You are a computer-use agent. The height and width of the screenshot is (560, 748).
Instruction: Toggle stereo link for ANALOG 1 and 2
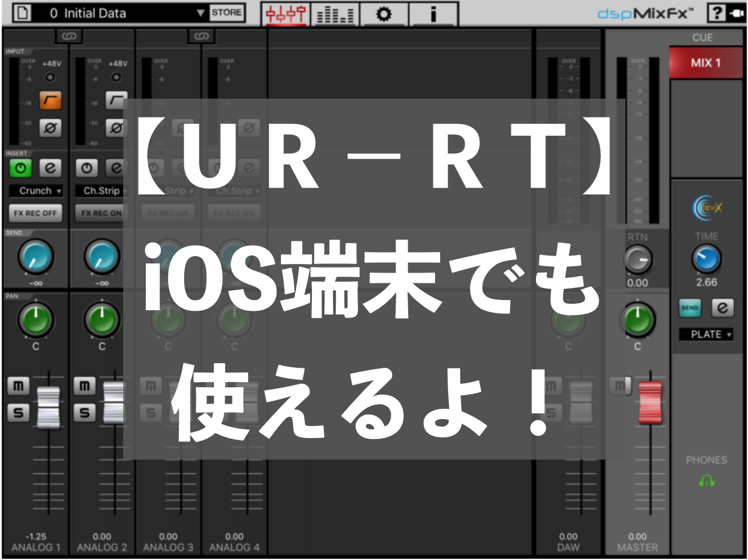[68, 36]
